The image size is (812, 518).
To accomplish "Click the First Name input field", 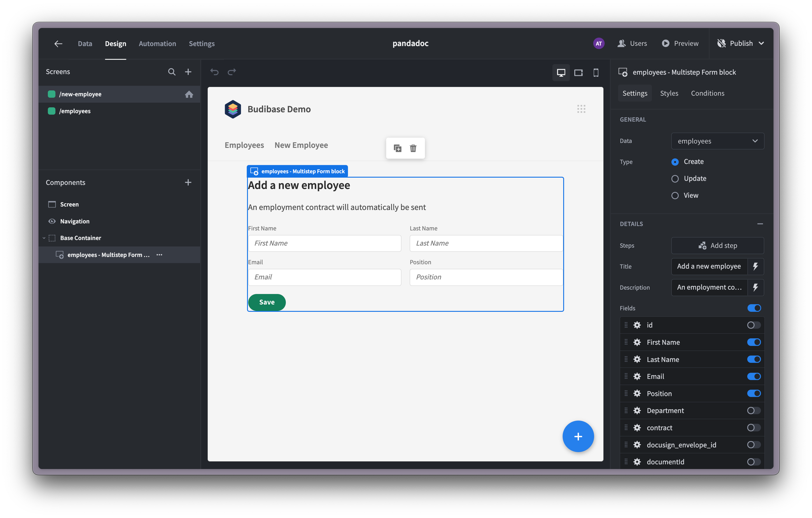I will (324, 243).
